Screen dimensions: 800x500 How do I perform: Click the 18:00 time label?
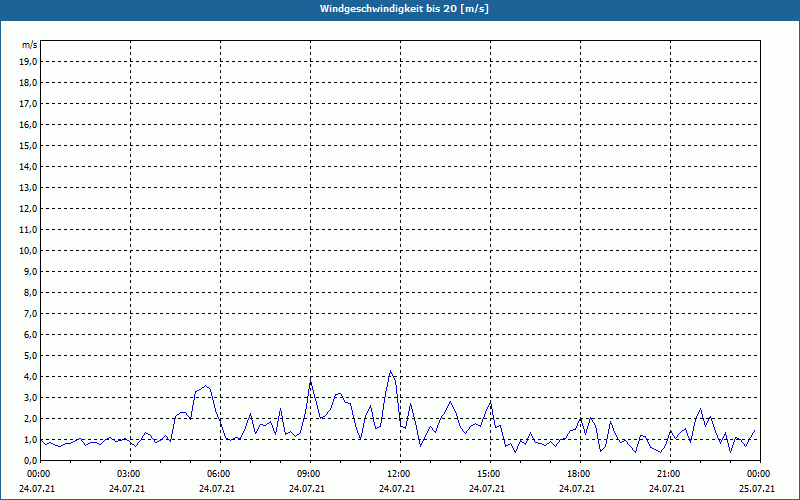point(580,474)
